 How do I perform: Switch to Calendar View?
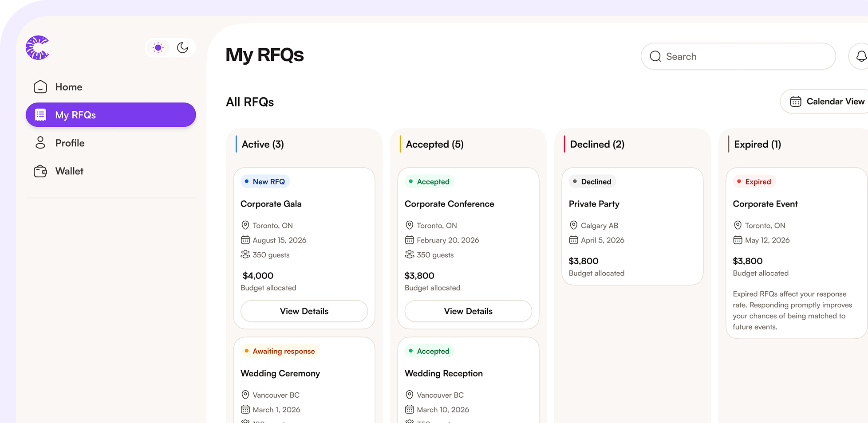825,102
